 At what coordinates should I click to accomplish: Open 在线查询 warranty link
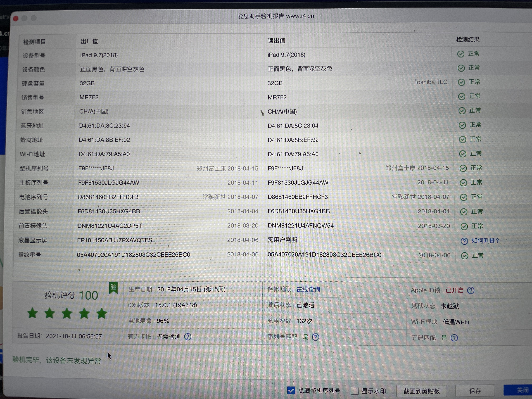[308, 289]
